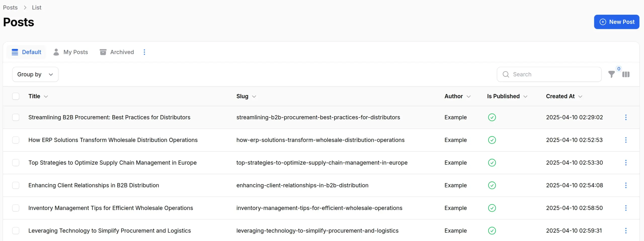Open the filter funnel icon
The image size is (644, 241).
(612, 74)
